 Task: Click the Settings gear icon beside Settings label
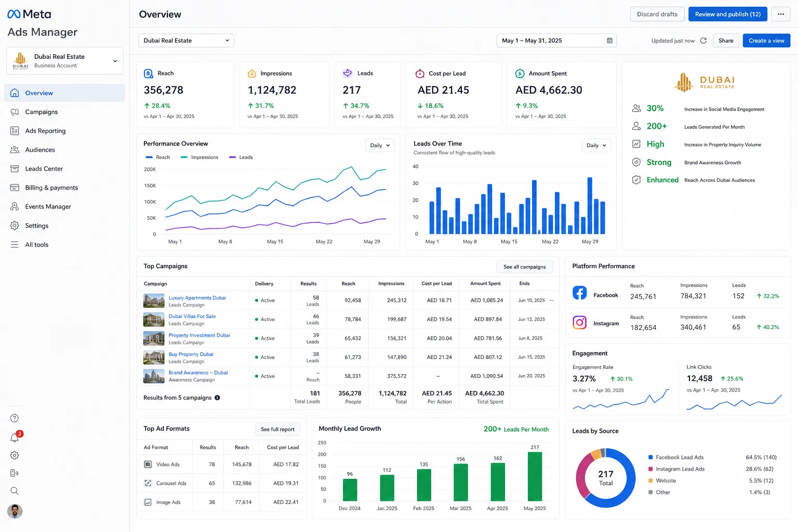point(15,225)
